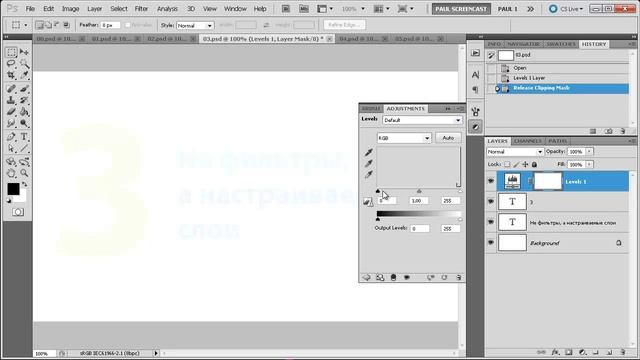Screen dimensions: 640x360
Task: Switch to the Channels tab
Action: tap(528, 141)
